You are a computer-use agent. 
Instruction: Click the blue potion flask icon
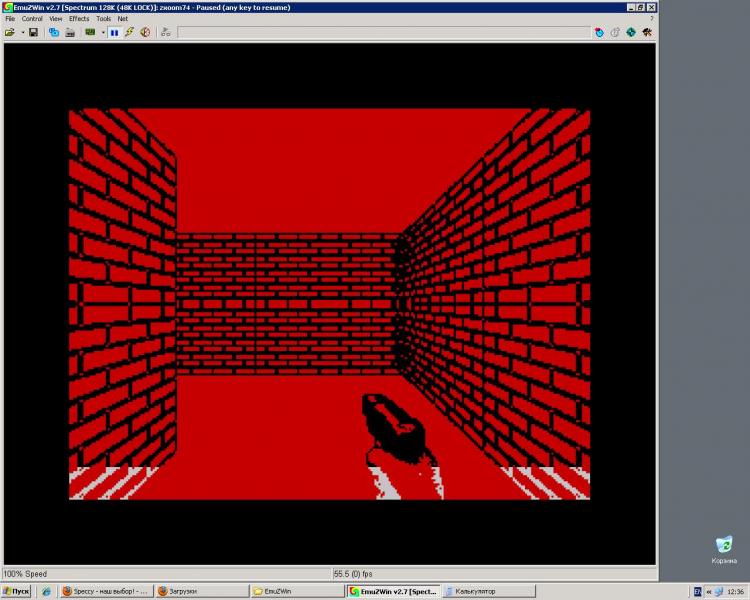coord(599,32)
